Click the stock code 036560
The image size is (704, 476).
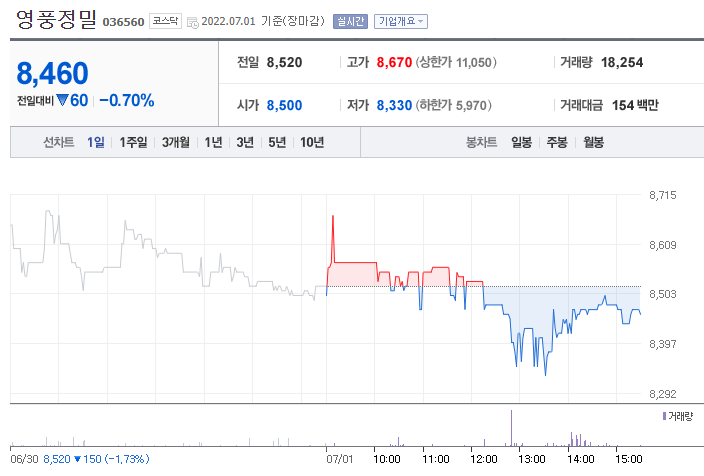click(123, 22)
